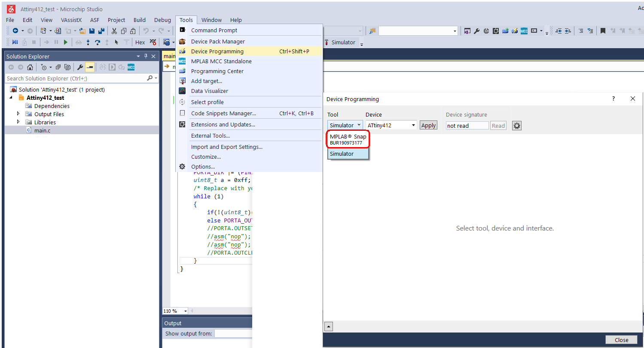The image size is (644, 348).
Task: Choose Device Pack Manager from Tools menu
Action: point(218,41)
